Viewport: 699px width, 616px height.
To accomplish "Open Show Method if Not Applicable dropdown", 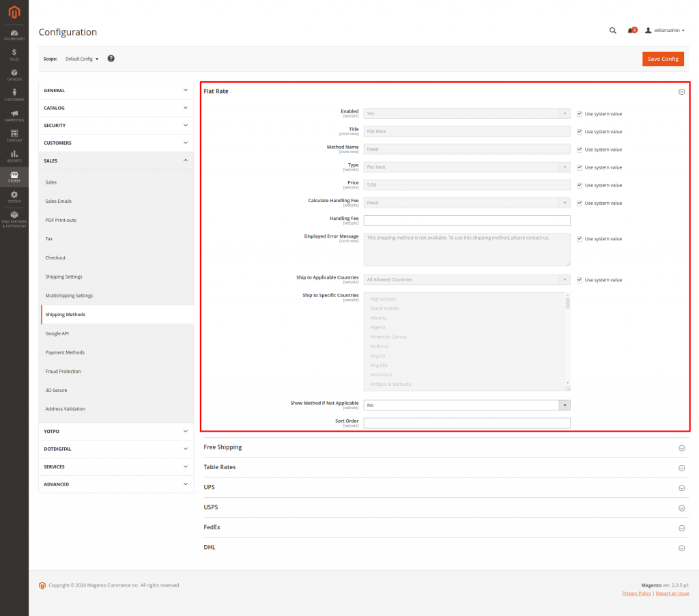I will click(x=466, y=405).
